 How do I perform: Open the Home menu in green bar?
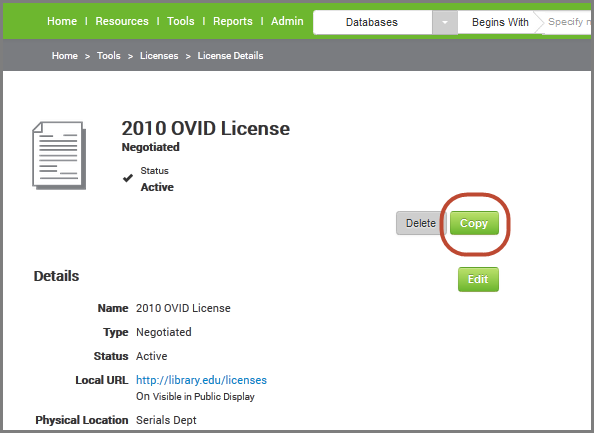(x=62, y=21)
